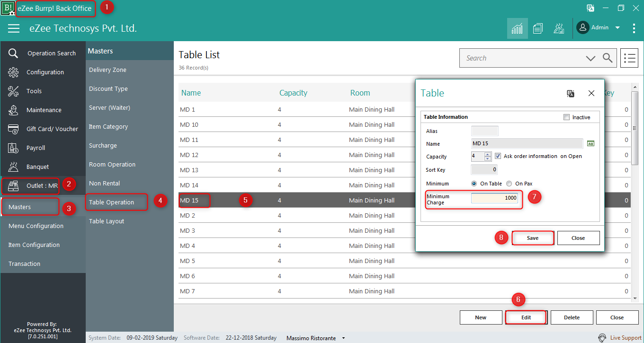Select Table Operation in Masters
Screen dimensions: 644x343
pyautogui.click(x=112, y=202)
